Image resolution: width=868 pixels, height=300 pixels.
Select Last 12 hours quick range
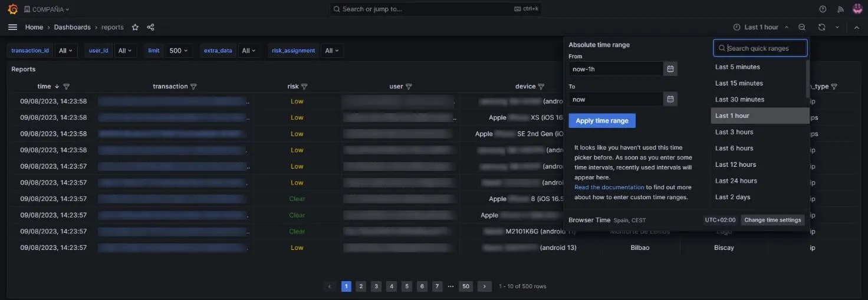click(759, 164)
